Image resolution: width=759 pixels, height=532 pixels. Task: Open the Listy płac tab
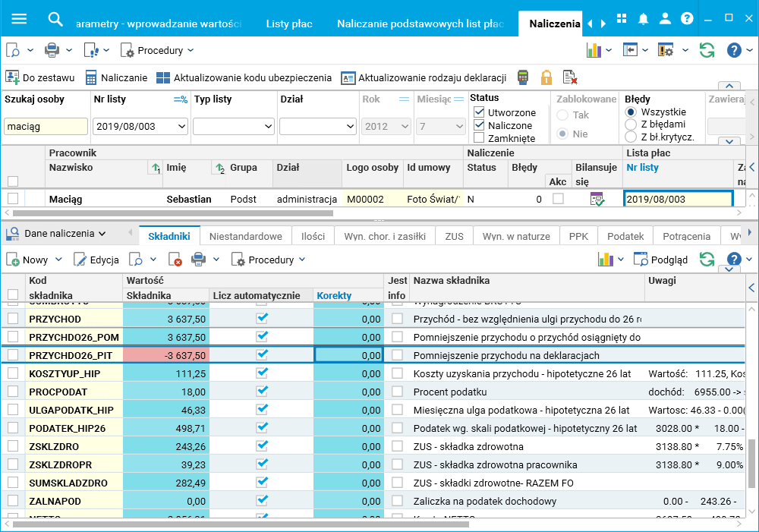click(289, 24)
